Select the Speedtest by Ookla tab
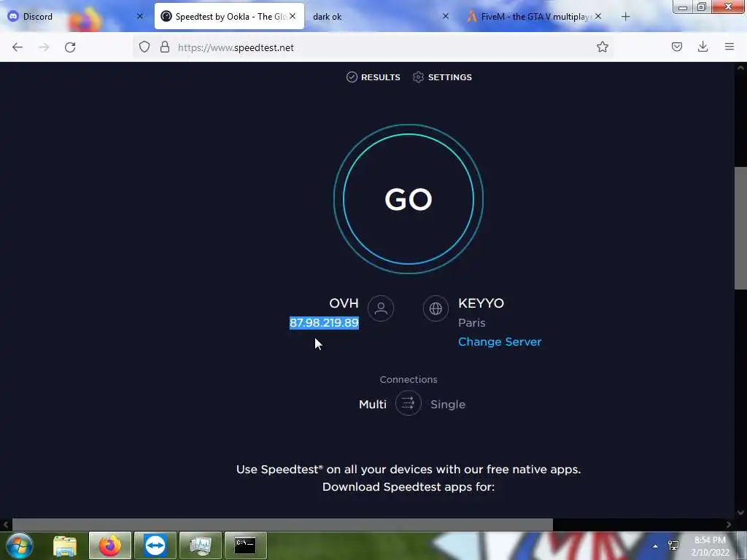Viewport: 747px width, 560px height. point(229,17)
